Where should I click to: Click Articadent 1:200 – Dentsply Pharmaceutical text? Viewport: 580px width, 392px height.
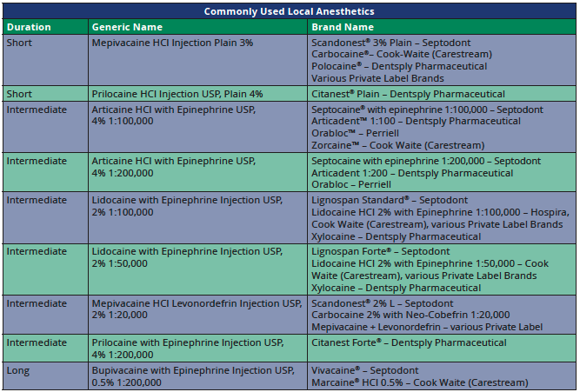tap(403, 173)
